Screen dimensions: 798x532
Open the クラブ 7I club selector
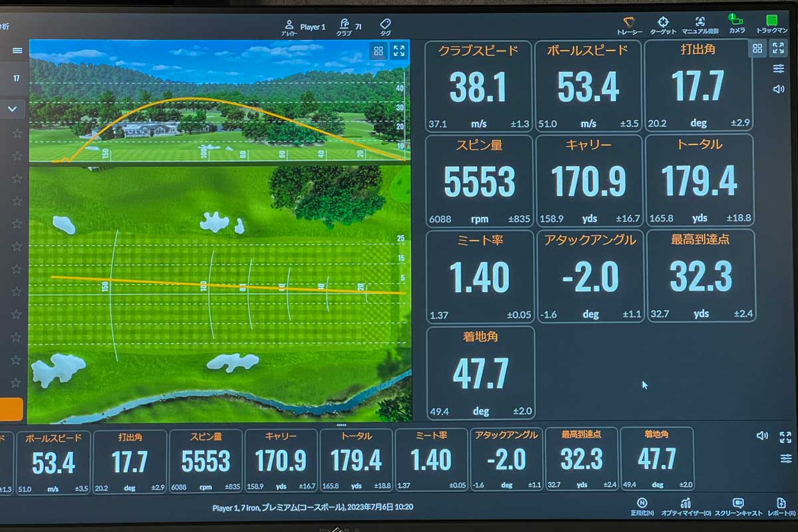coord(348,27)
